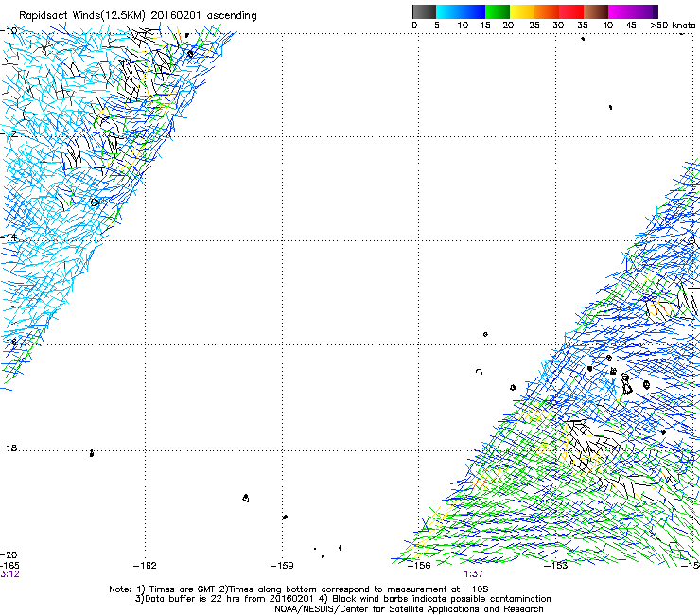The image size is (700, 615).
Task: Click the latitude label '-12'
Action: [x=9, y=134]
